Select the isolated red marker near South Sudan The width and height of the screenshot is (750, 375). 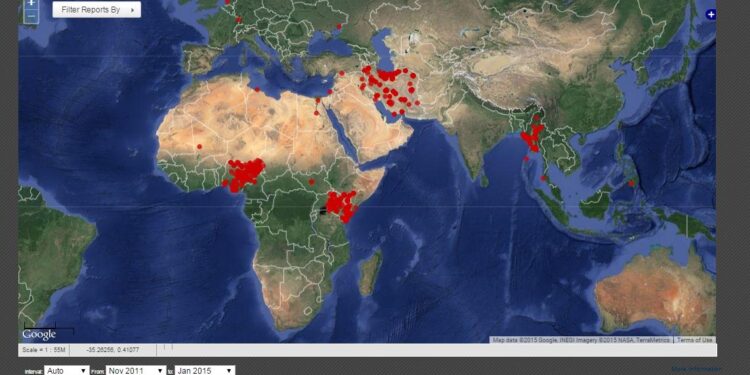coord(311,182)
